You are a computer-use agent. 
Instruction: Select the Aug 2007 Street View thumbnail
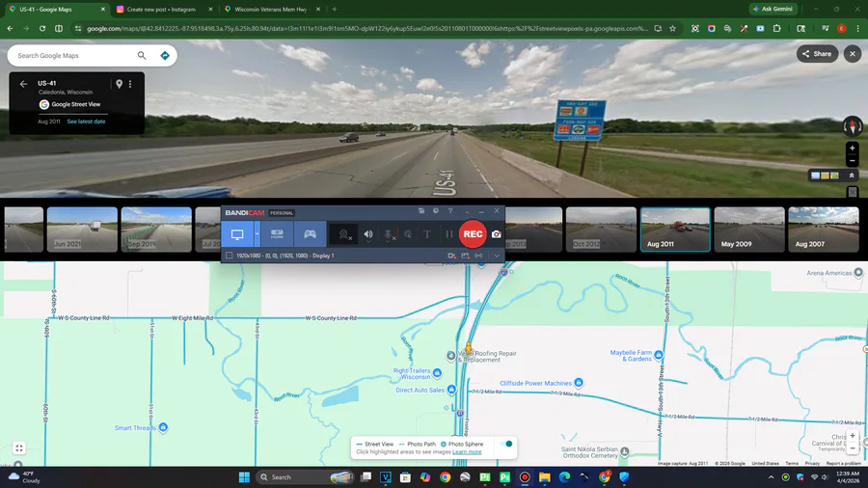[x=824, y=230]
